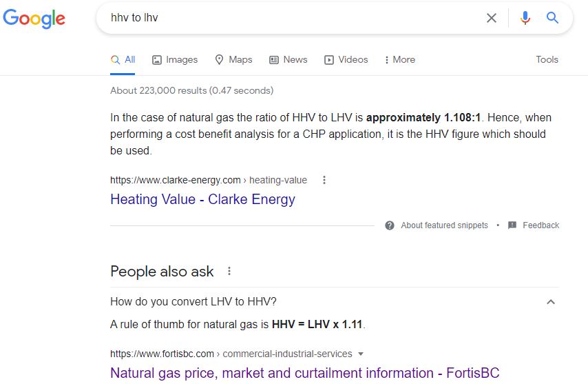
Task: Expand the More search categories menu
Action: coord(400,60)
